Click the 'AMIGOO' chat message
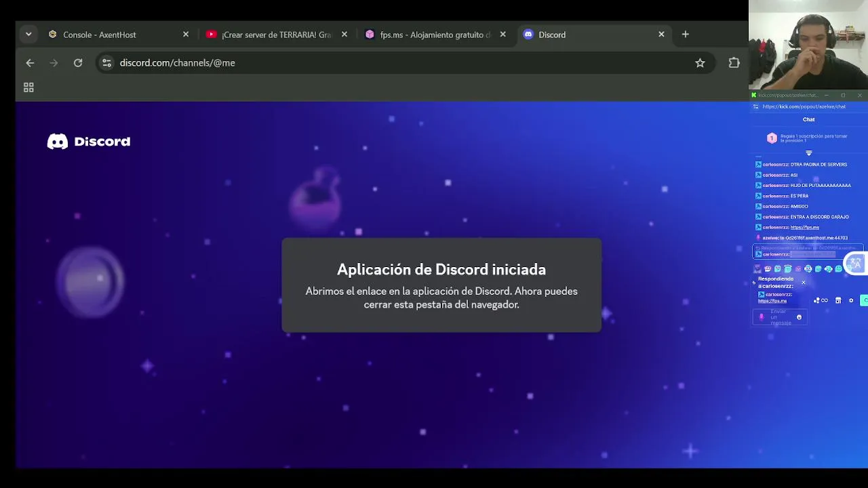The width and height of the screenshot is (868, 488). pos(800,207)
